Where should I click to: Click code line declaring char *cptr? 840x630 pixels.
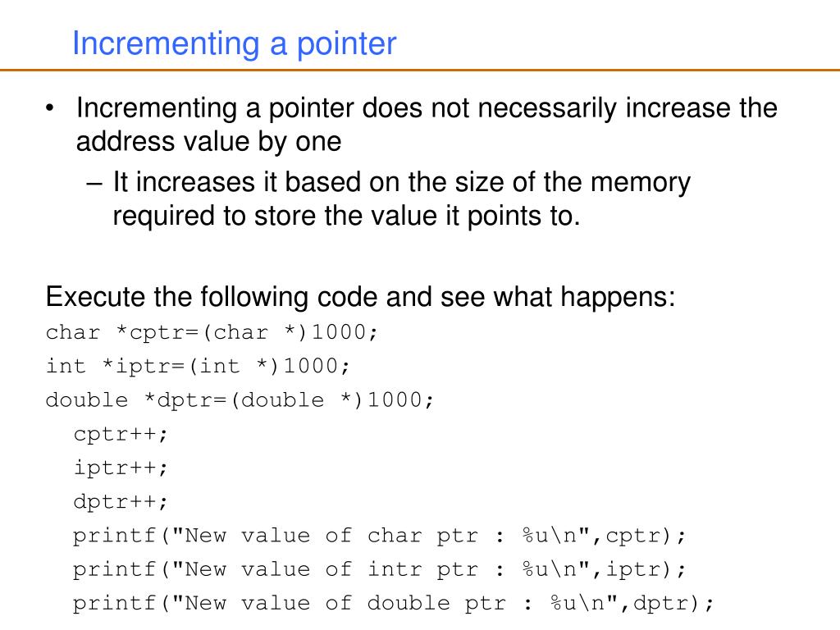pos(212,333)
